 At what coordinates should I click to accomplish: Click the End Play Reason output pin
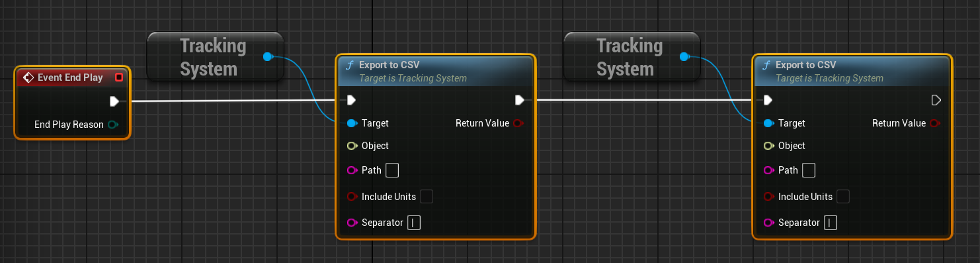coord(113,125)
